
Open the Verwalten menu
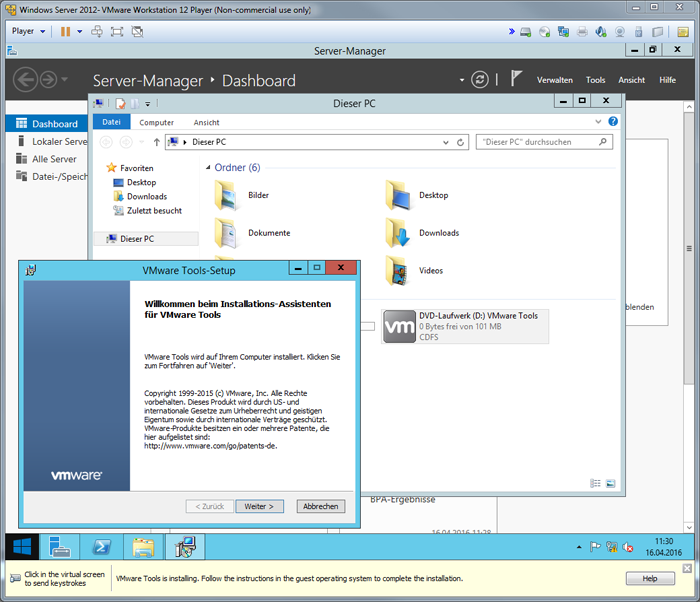[x=554, y=80]
